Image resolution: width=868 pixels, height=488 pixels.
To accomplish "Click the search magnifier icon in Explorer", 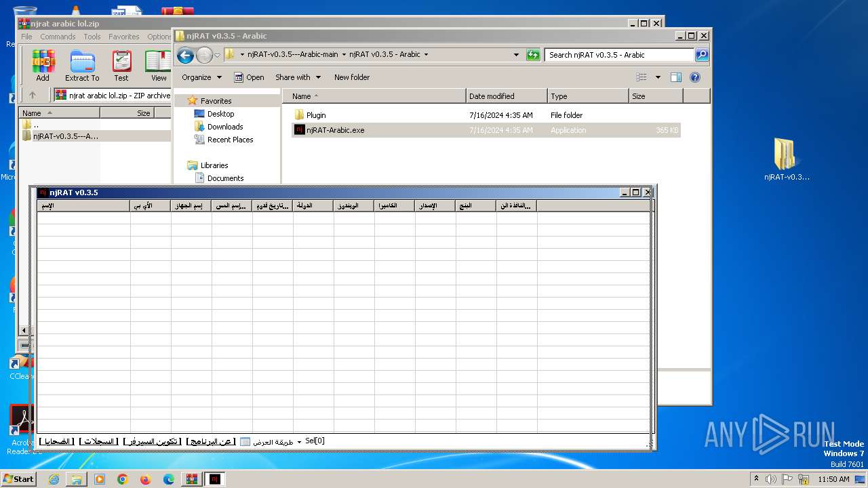I will coord(702,55).
